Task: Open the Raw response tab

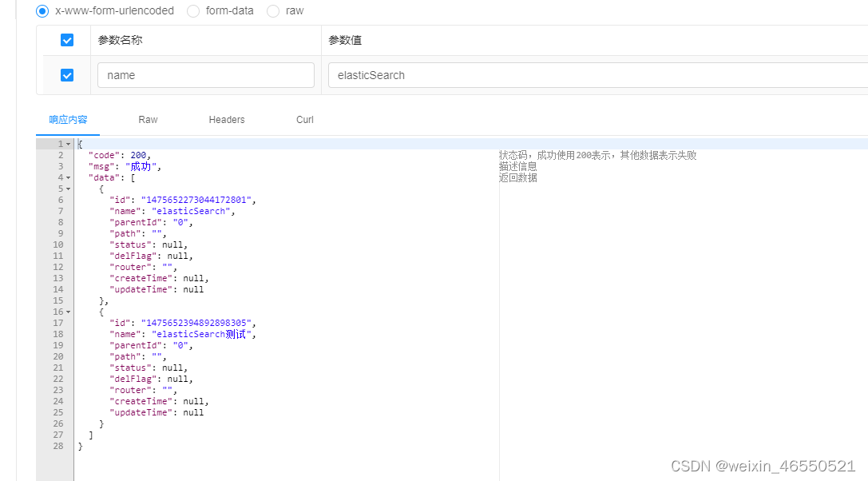Action: (148, 120)
